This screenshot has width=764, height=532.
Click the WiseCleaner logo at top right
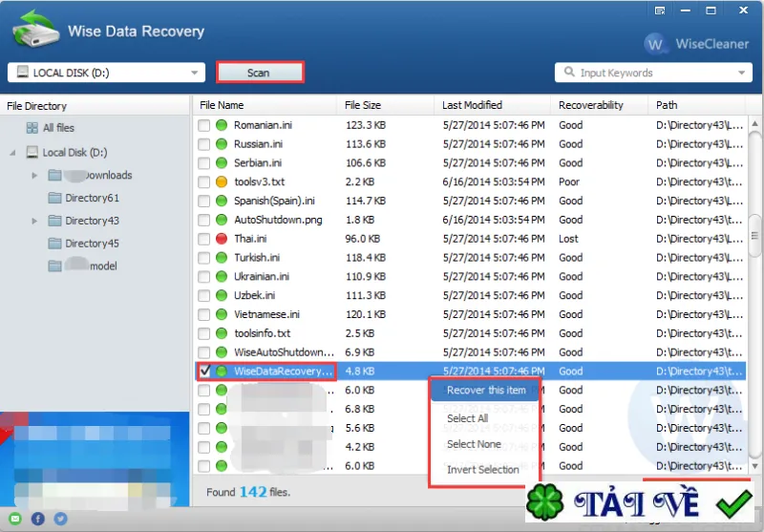[697, 44]
